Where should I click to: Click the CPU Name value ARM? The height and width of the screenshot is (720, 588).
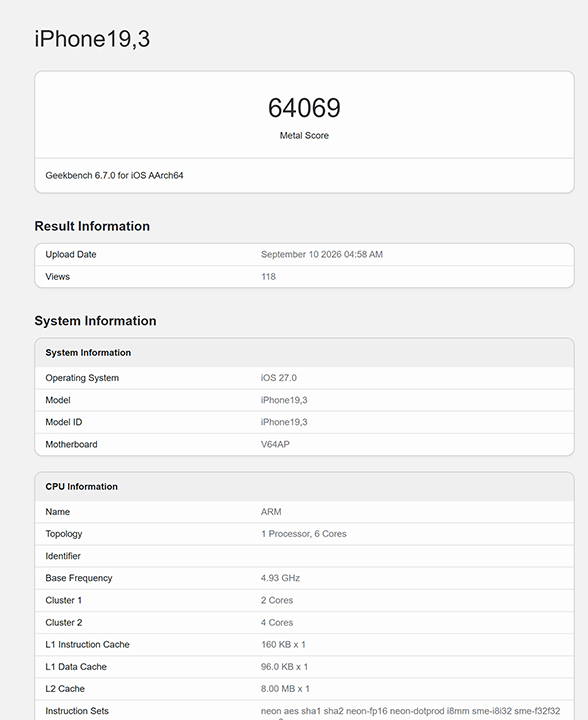[x=271, y=512]
